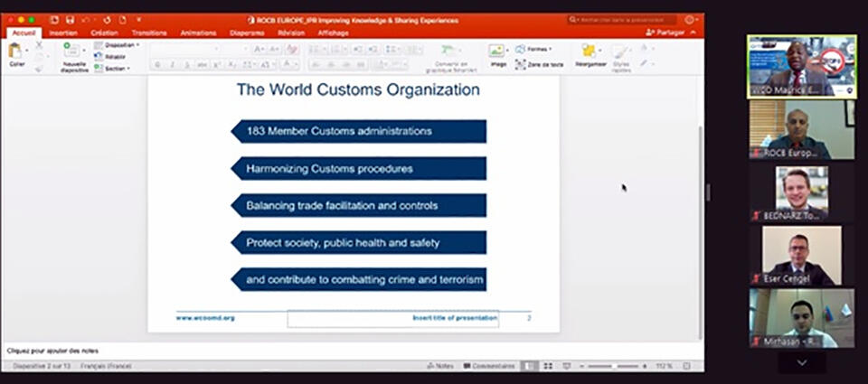Toggle bold formatting

(x=157, y=65)
